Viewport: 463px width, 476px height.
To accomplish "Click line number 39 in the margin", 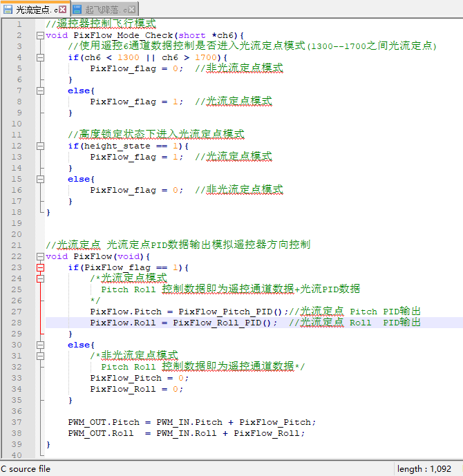I will 17,444.
